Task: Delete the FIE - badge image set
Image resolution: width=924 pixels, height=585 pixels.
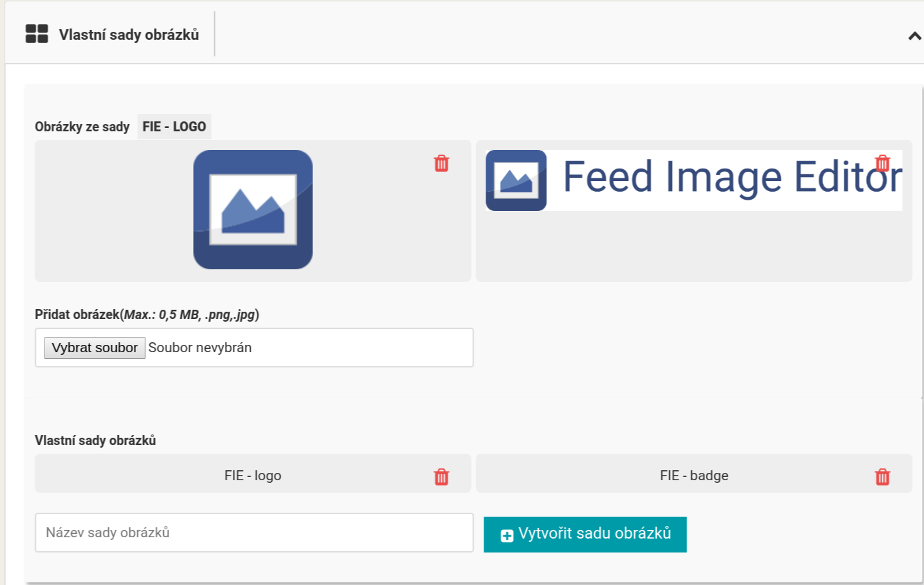Action: pyautogui.click(x=882, y=476)
